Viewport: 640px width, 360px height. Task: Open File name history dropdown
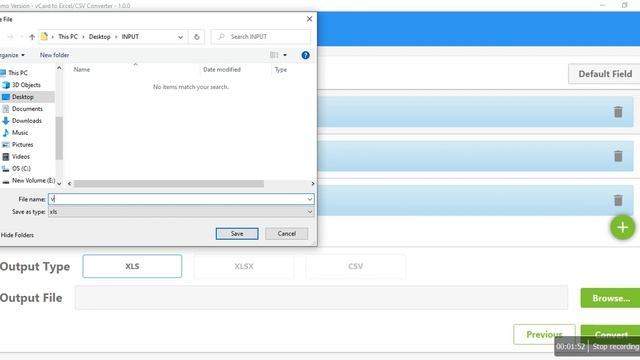(x=310, y=199)
